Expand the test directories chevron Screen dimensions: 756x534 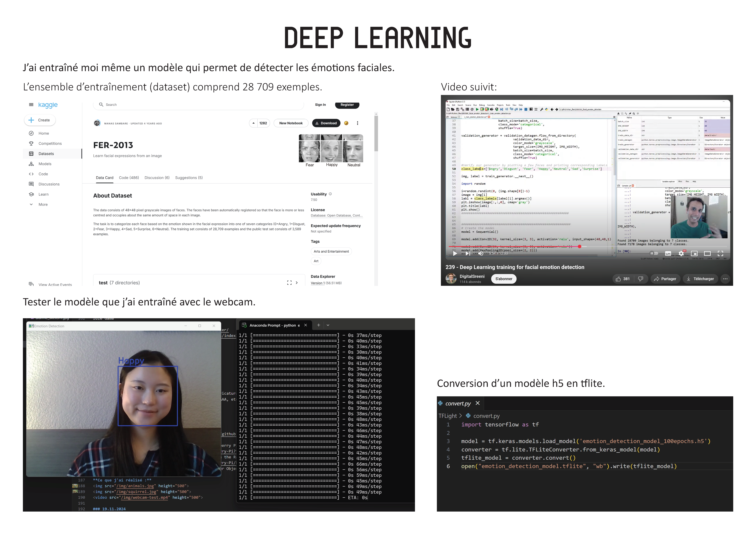point(297,283)
